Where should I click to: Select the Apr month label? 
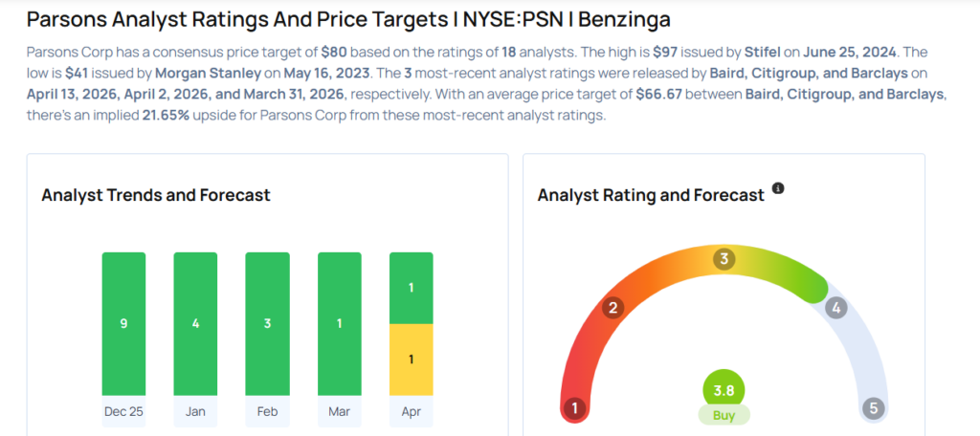coord(411,411)
